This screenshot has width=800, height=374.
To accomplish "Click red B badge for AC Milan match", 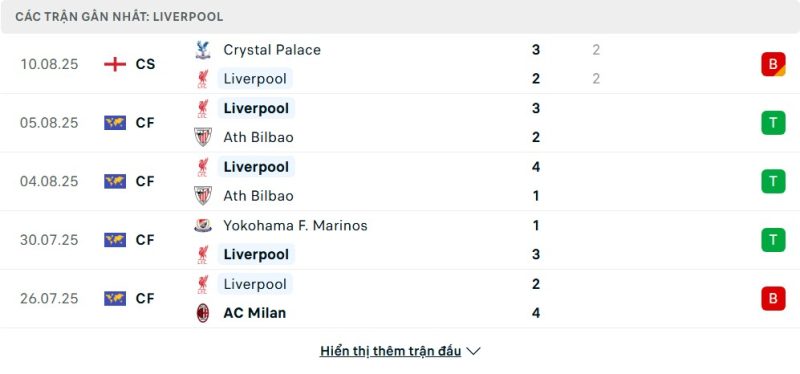I will click(x=773, y=298).
